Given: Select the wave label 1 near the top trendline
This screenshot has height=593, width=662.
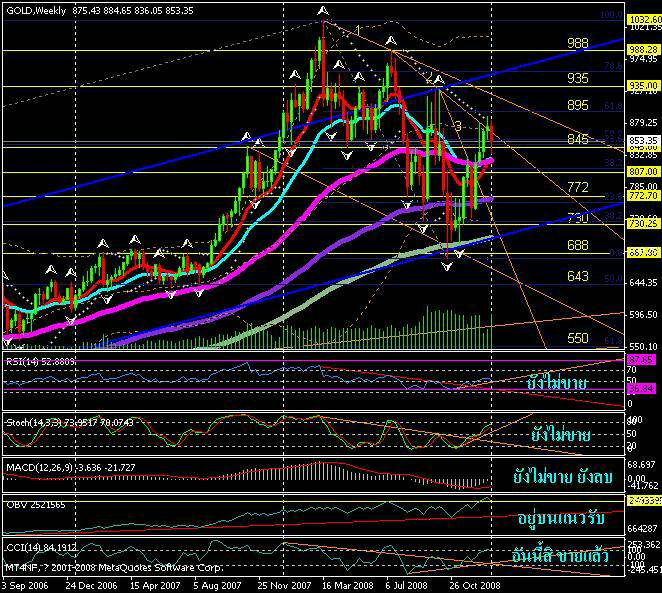Looking at the screenshot, I should 357,30.
